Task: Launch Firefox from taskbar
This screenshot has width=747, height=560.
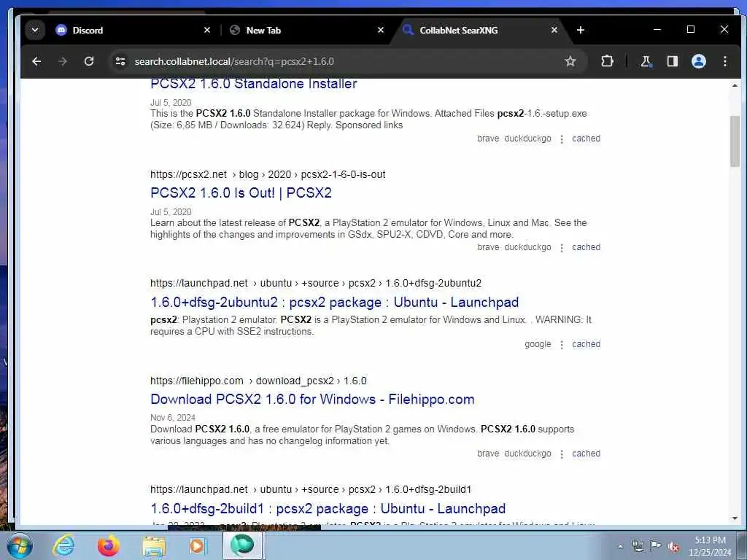Action: pos(109,545)
